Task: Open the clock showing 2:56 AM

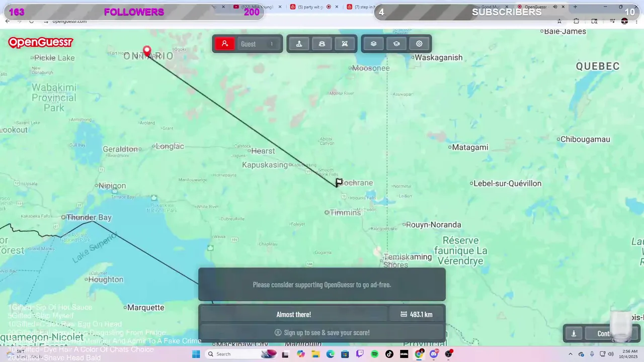Action: coord(629,354)
